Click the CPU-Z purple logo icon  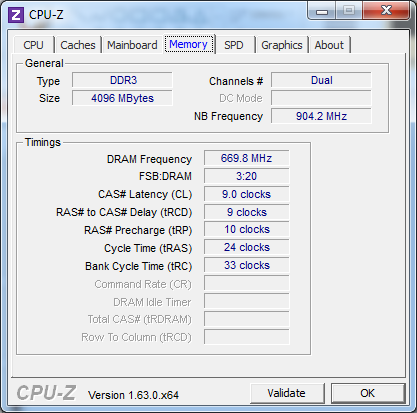[x=16, y=15]
